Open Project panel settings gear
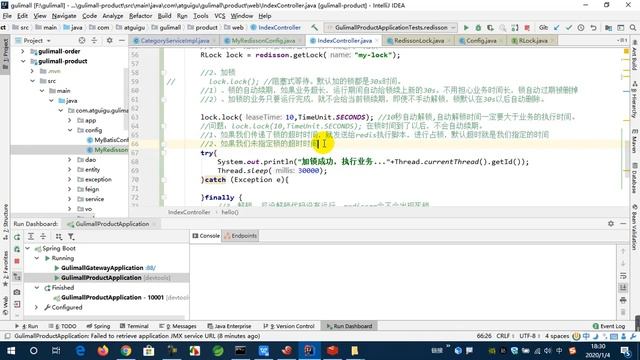 (109, 40)
